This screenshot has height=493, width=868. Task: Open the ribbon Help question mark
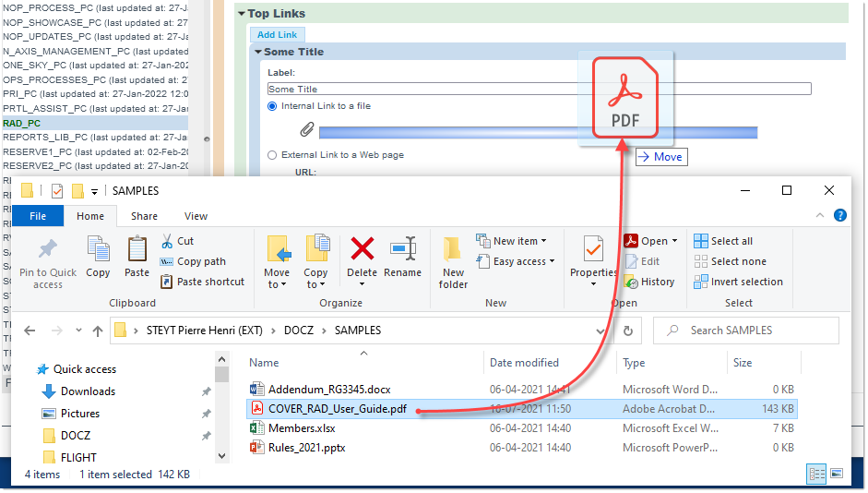[x=839, y=215]
